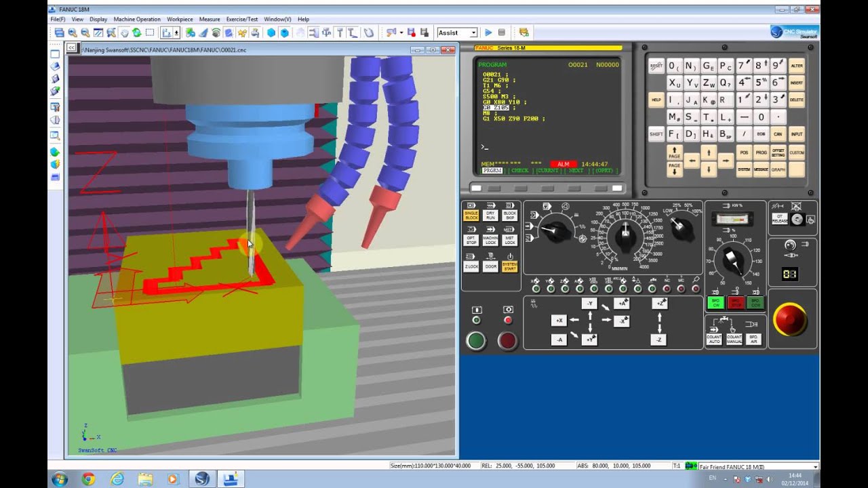Click the green rotate-view arrows icon
Viewport: 868px width, 488px height.
coord(136,33)
